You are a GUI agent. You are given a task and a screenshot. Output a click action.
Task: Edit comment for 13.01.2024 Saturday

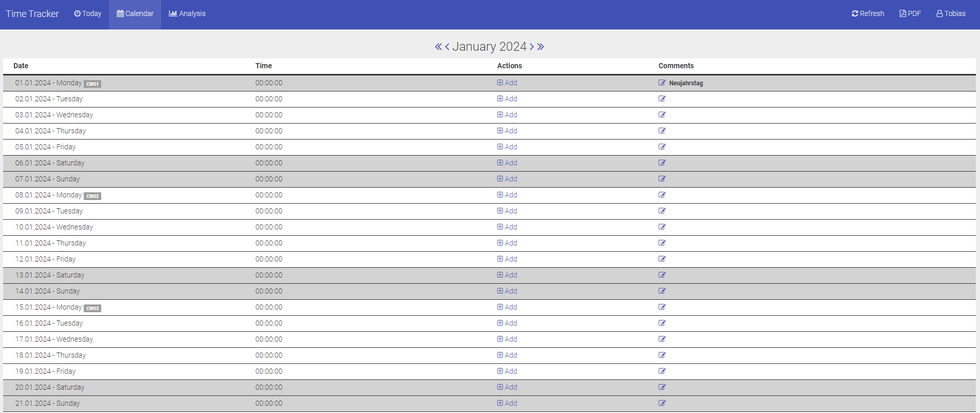pos(662,275)
